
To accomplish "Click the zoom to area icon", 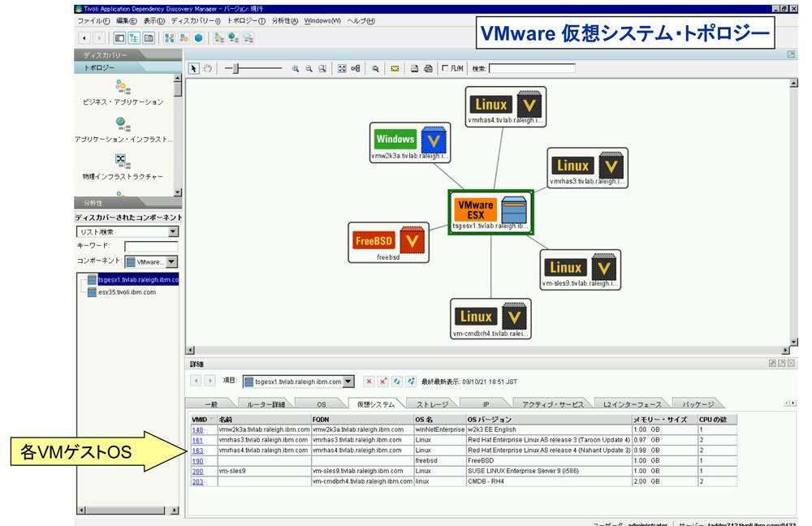I will click(322, 68).
